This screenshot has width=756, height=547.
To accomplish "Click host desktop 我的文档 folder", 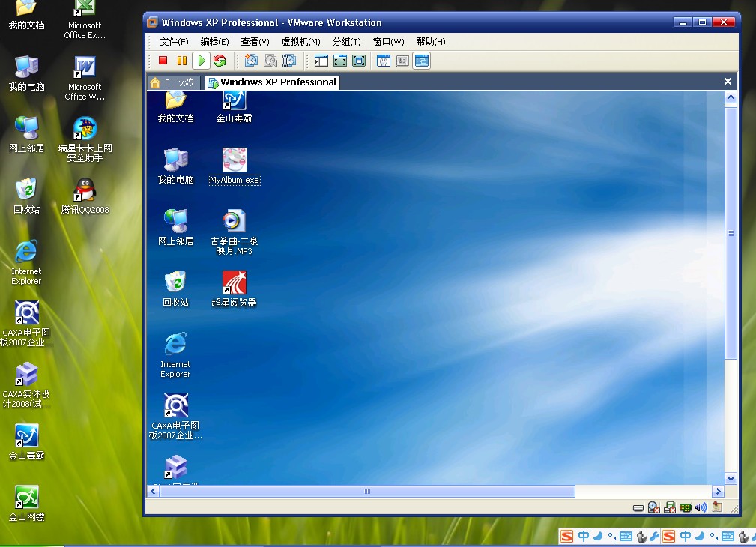I will click(26, 16).
